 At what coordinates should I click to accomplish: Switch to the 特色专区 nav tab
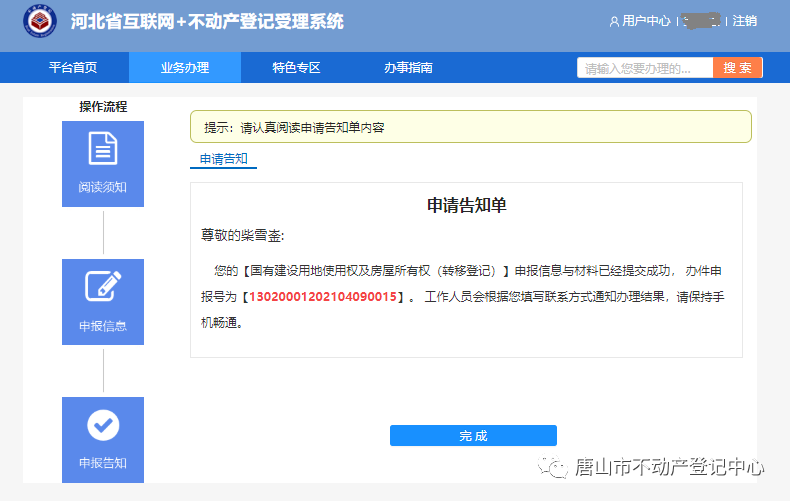[296, 68]
